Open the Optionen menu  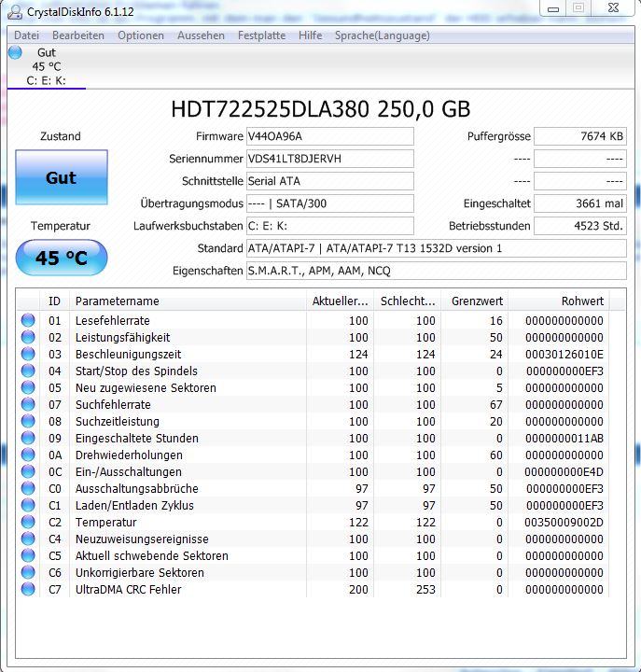(141, 35)
